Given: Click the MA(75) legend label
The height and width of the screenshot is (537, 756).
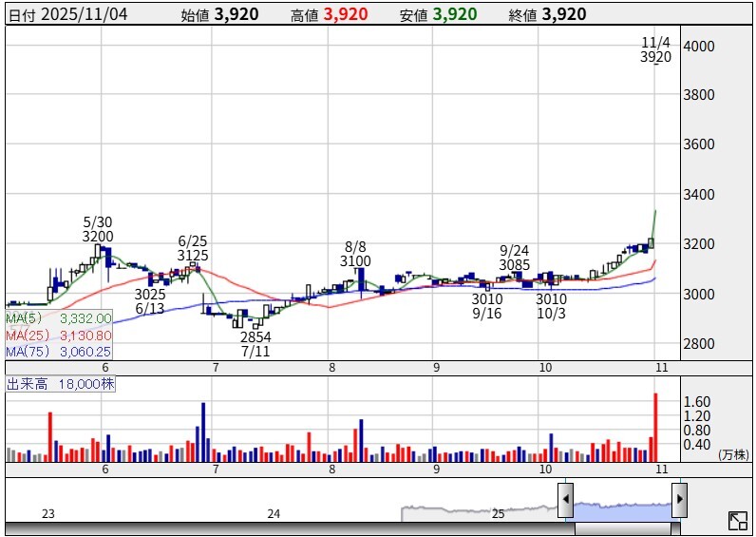Looking at the screenshot, I should point(26,351).
